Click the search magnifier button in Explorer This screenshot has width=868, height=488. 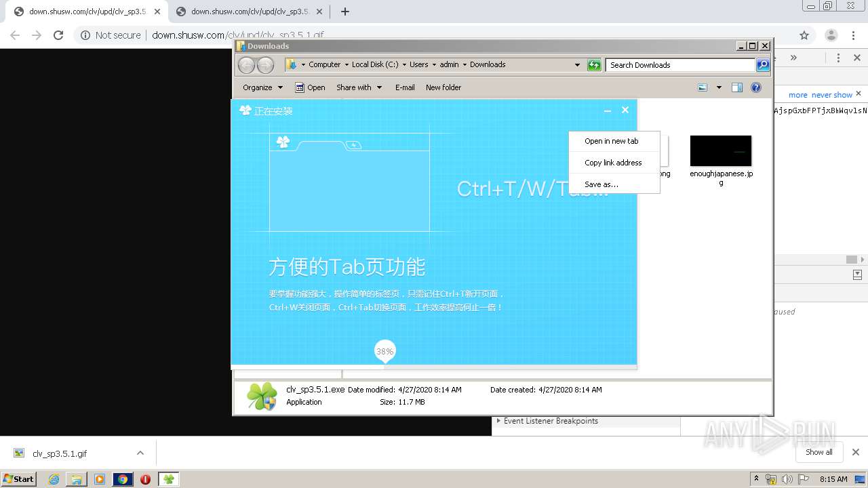click(763, 65)
